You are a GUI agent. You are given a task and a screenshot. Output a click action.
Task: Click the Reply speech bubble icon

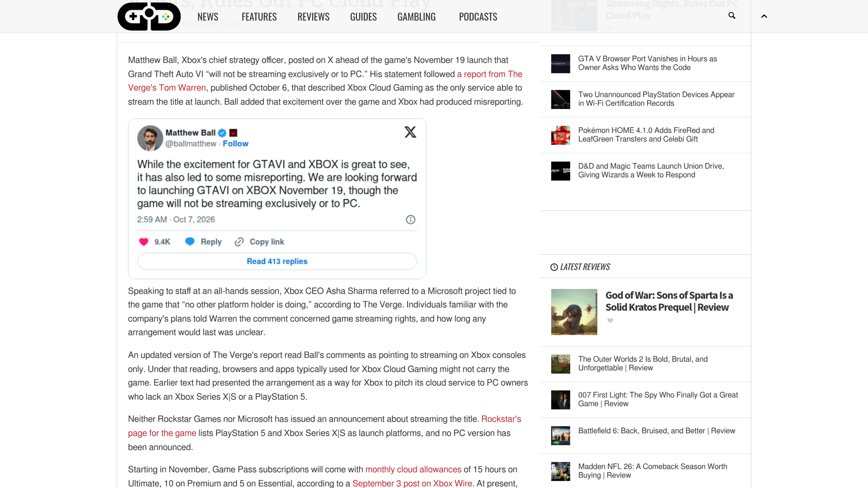point(190,242)
